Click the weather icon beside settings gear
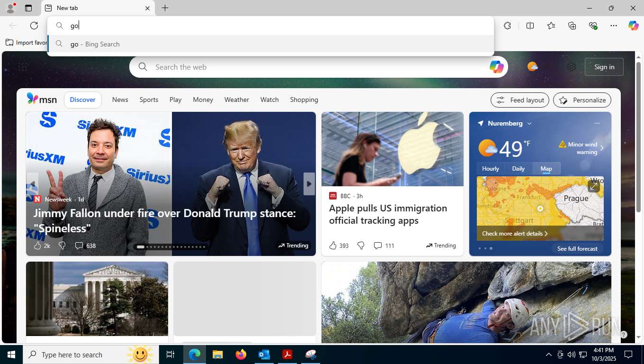Image resolution: width=644 pixels, height=364 pixels. click(533, 67)
